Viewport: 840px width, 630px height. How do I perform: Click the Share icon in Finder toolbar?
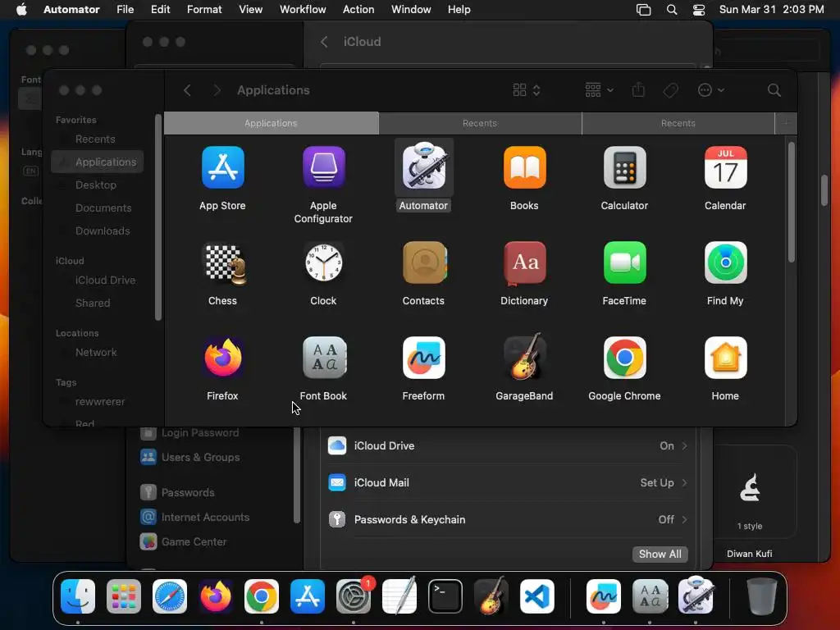click(x=638, y=90)
